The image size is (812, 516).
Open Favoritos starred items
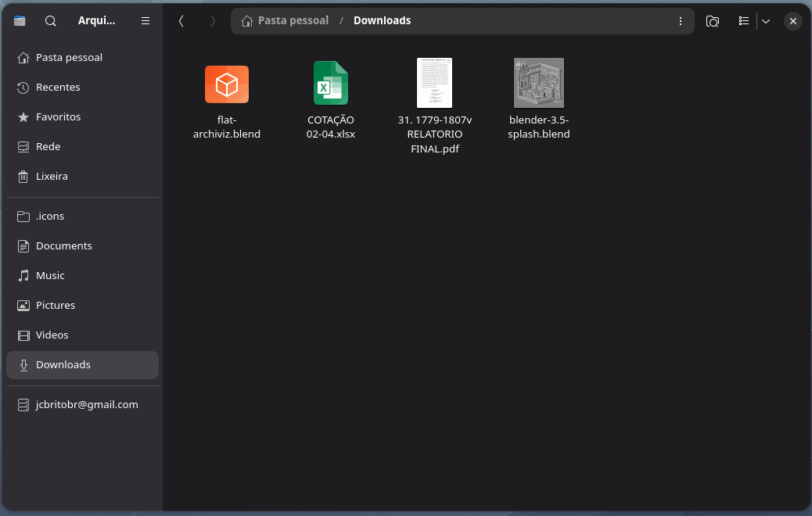pyautogui.click(x=58, y=116)
